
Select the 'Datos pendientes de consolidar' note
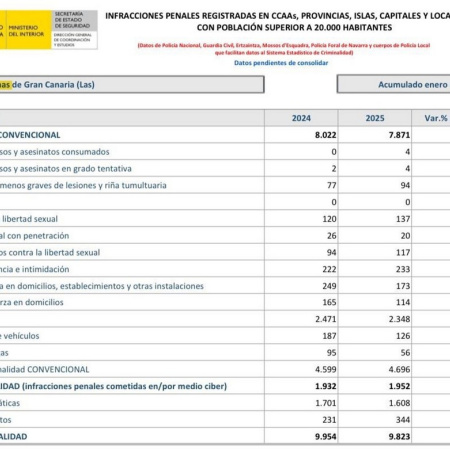(x=281, y=63)
